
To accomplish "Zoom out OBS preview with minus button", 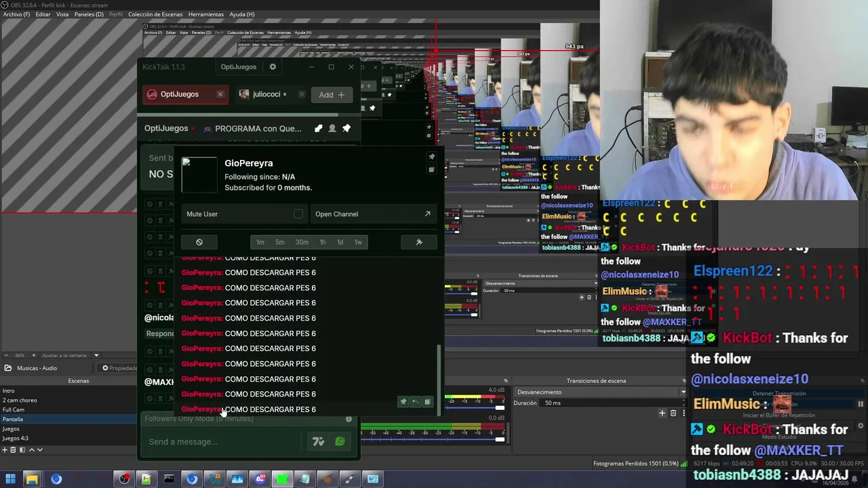I will (x=6, y=355).
